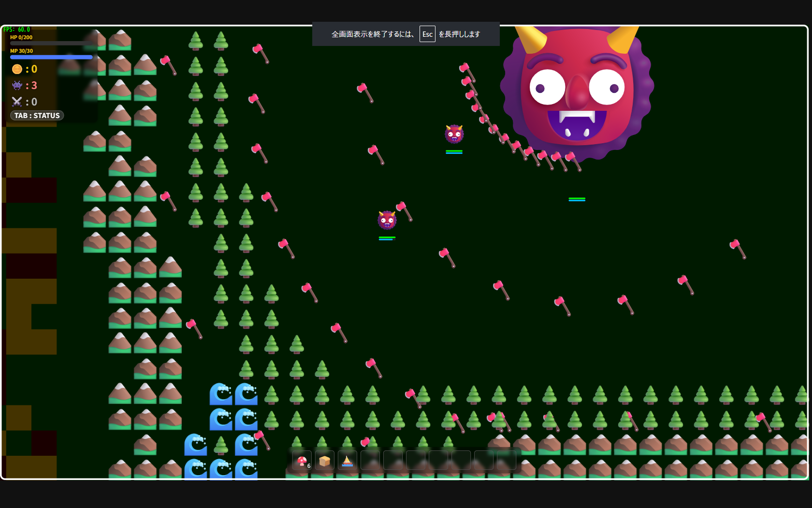Open the TAB : STATUS panel button
The width and height of the screenshot is (812, 508).
[x=37, y=116]
